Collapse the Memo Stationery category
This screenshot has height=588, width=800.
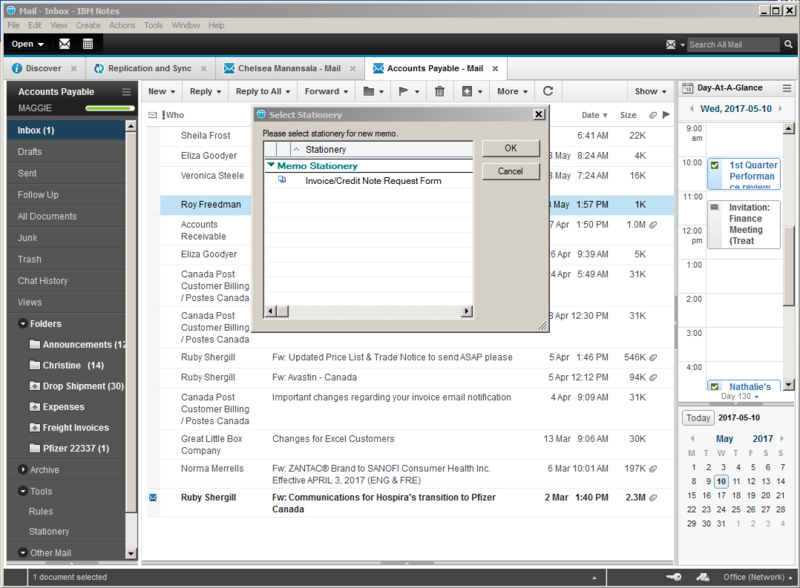tap(271, 165)
